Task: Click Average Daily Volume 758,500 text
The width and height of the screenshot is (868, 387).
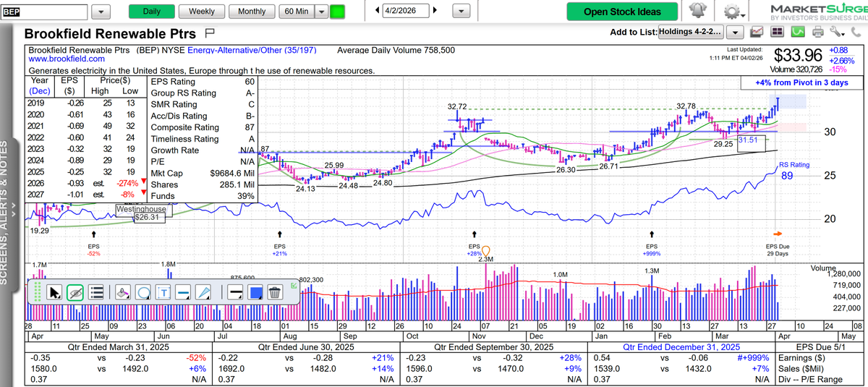Action: [x=396, y=51]
